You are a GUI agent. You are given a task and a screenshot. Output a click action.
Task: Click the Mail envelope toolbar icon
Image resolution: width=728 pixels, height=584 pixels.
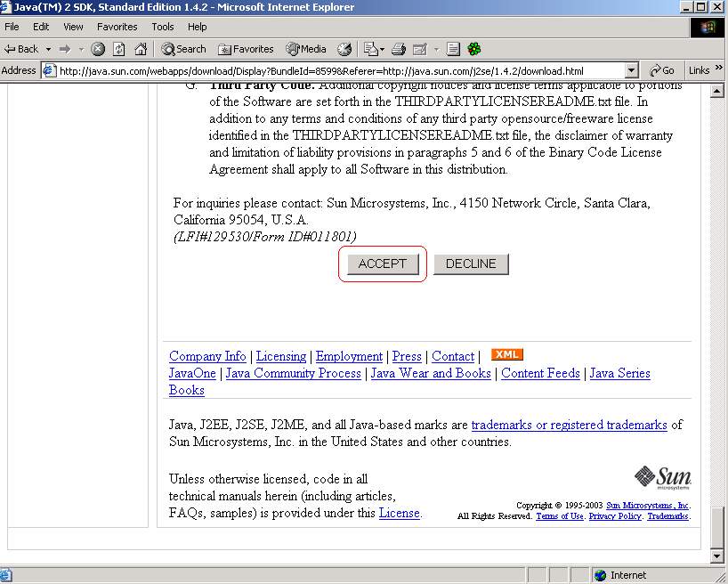coord(370,49)
